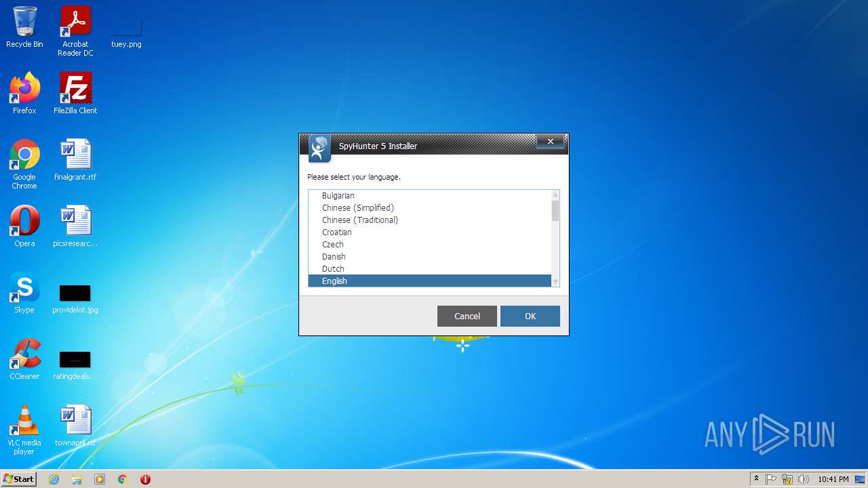The height and width of the screenshot is (488, 868).
Task: Open Google Chrome desktop shortcut
Action: point(24,164)
